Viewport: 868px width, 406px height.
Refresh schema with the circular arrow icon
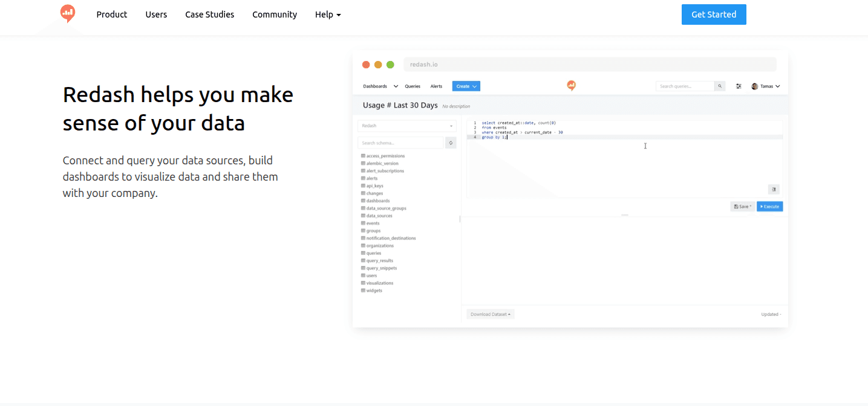pyautogui.click(x=451, y=143)
